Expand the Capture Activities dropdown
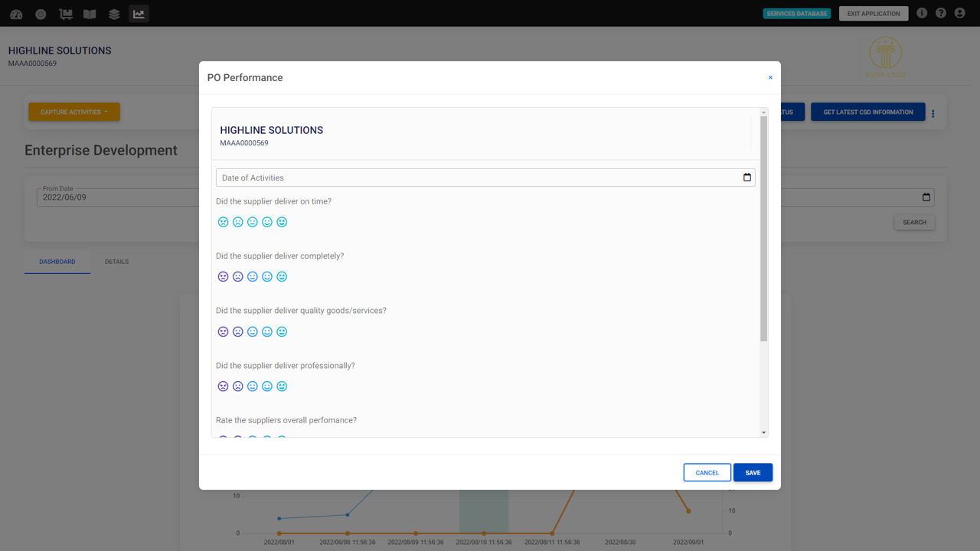Screen dimensions: 980x551 click(74, 112)
